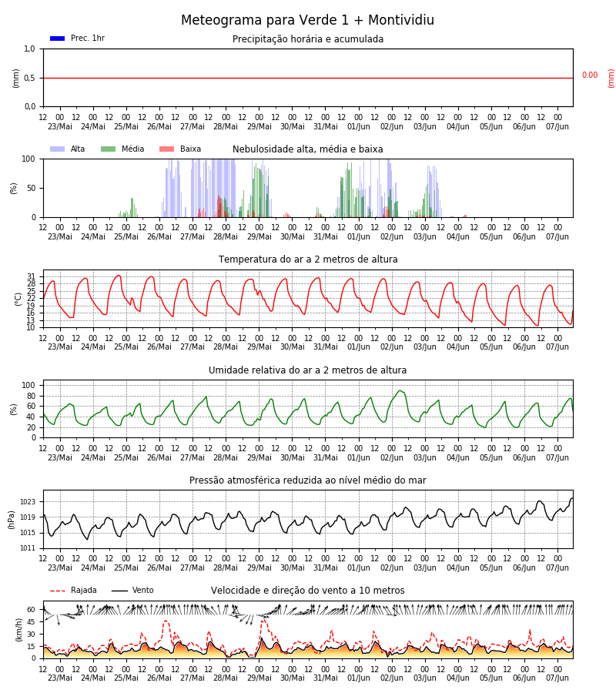This screenshot has height=693, width=616.
Task: Click the Vento black line legend
Action: pyautogui.click(x=119, y=591)
